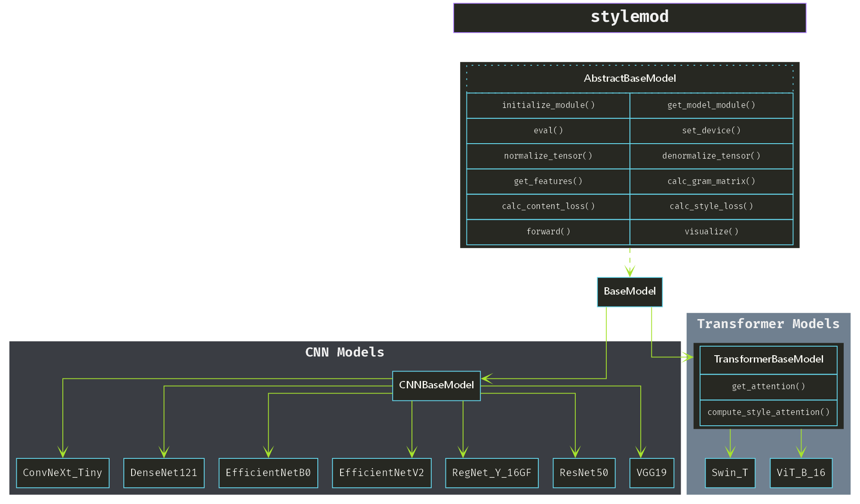Select the CNNBaseModel node
The width and height of the screenshot is (860, 504).
[x=436, y=385]
